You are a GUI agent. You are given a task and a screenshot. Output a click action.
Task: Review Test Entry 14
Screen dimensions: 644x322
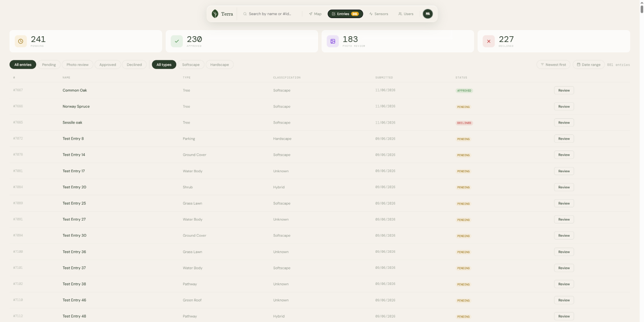click(564, 155)
